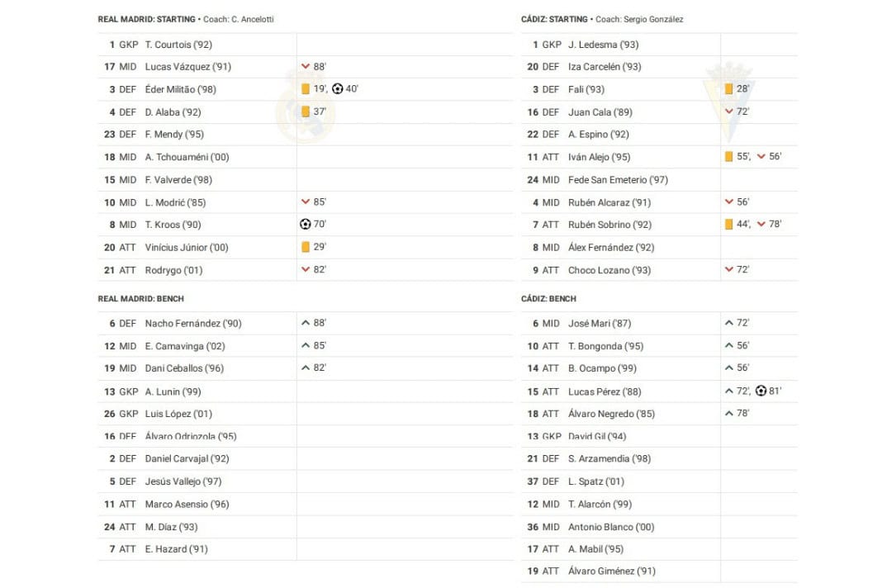Click Éder Militão's yellow card icon

click(306, 89)
